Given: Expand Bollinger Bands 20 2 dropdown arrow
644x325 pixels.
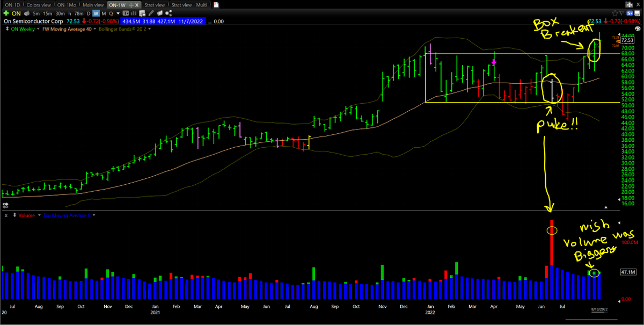Looking at the screenshot, I should 150,29.
